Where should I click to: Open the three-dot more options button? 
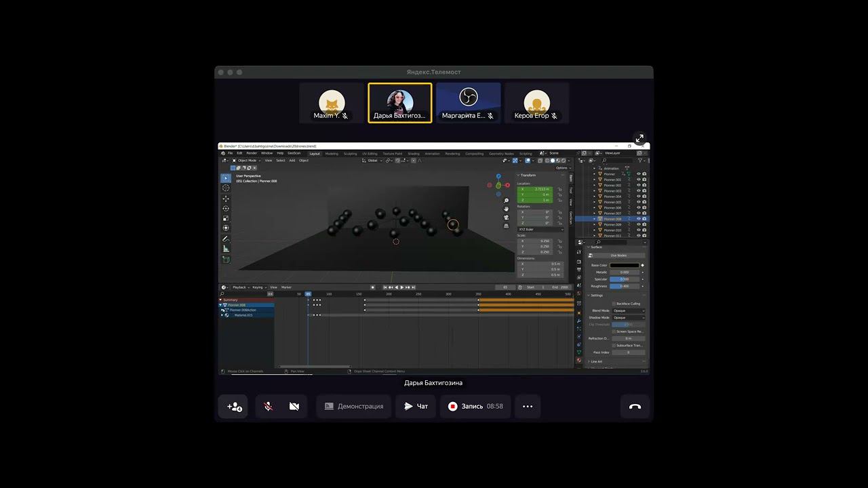click(x=528, y=407)
